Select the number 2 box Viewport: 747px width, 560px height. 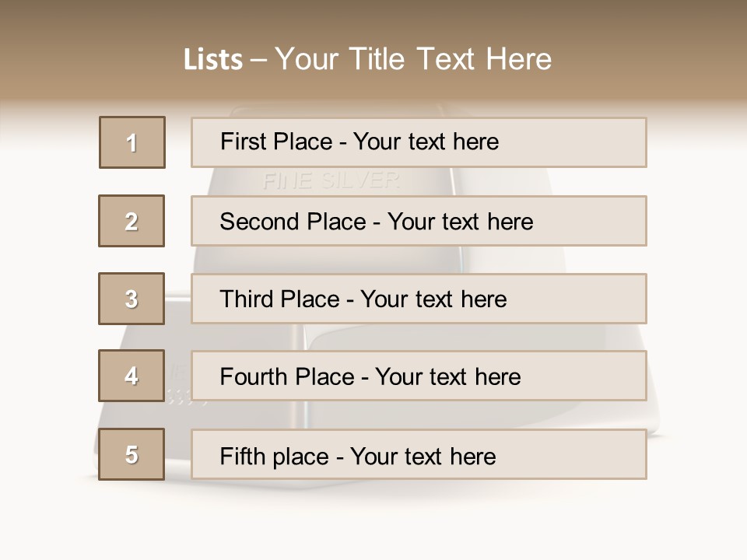[x=132, y=221]
